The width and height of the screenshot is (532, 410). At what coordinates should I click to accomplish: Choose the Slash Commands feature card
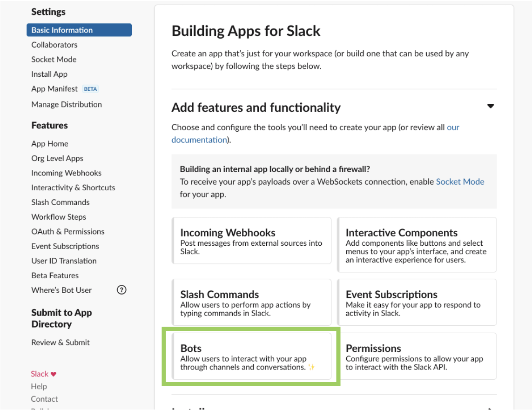(251, 302)
